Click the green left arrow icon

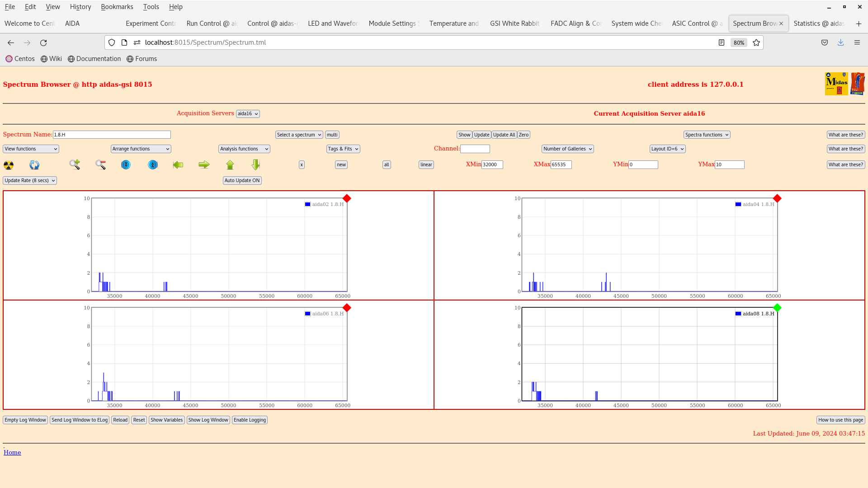tap(178, 165)
